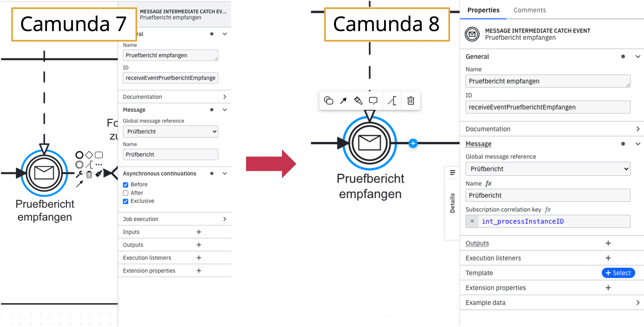
Task: Click paint brush color icon in Camunda 7 pad
Action: point(99,174)
